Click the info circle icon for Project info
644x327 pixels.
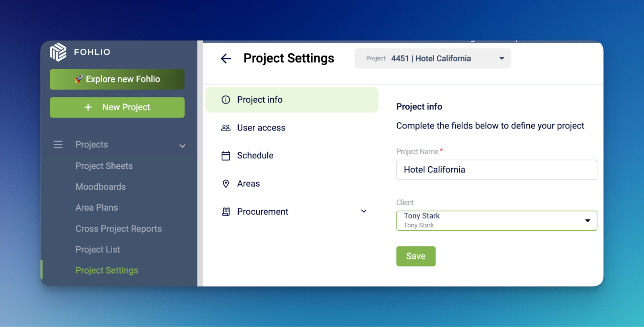tap(226, 100)
